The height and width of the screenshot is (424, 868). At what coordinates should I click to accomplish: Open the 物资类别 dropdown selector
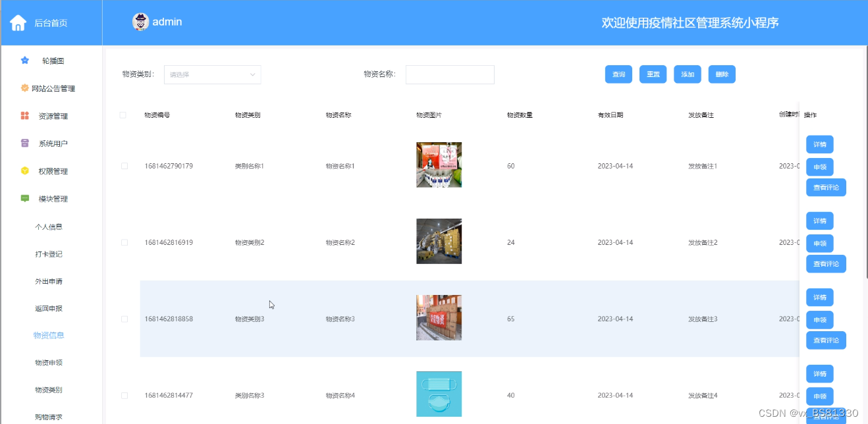click(x=212, y=74)
